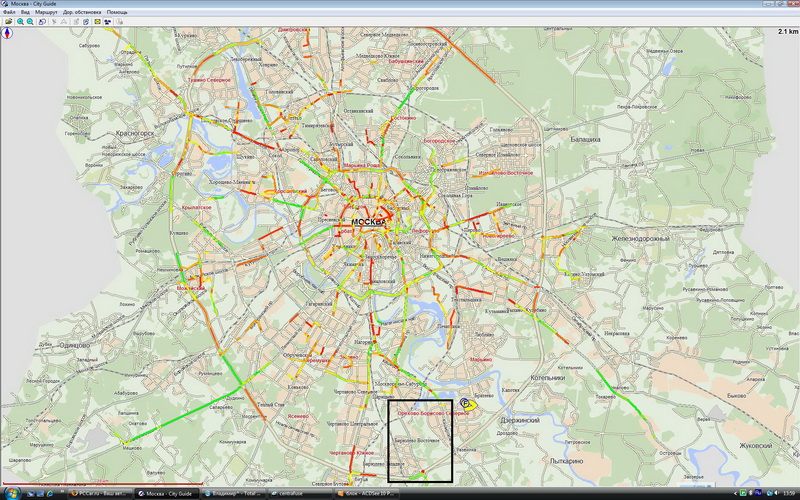Click the toolbar icon right of zoom out
This screenshot has width=800, height=500.
coord(41,20)
